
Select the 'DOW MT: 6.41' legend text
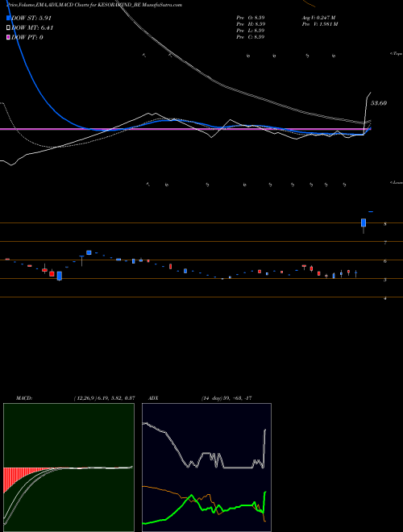pyautogui.click(x=32, y=28)
